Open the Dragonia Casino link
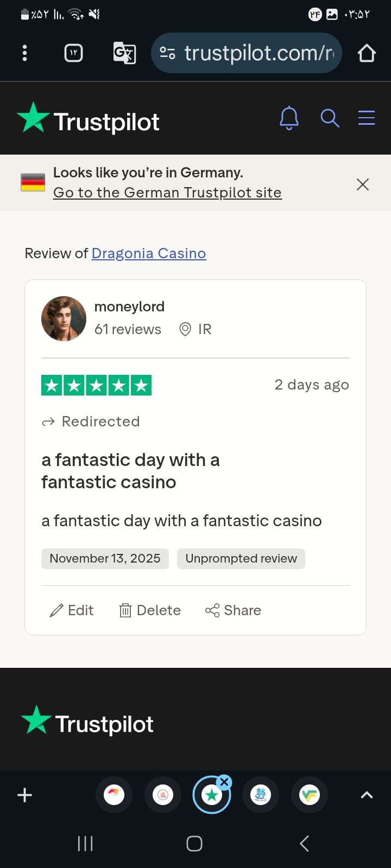Image resolution: width=391 pixels, height=868 pixels. tap(149, 253)
